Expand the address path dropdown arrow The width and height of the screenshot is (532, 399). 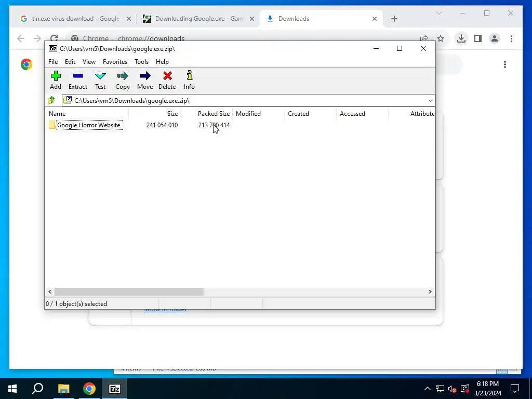pyautogui.click(x=430, y=101)
